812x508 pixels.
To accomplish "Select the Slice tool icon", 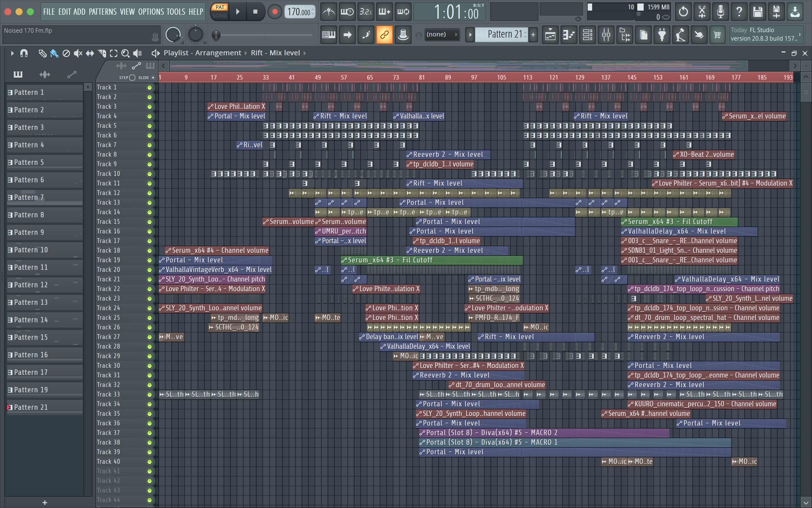I will [102, 53].
